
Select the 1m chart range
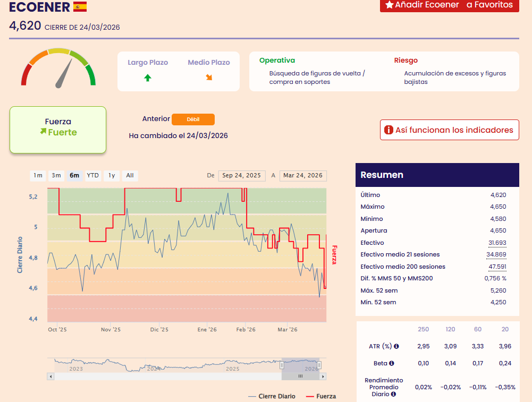coord(38,175)
